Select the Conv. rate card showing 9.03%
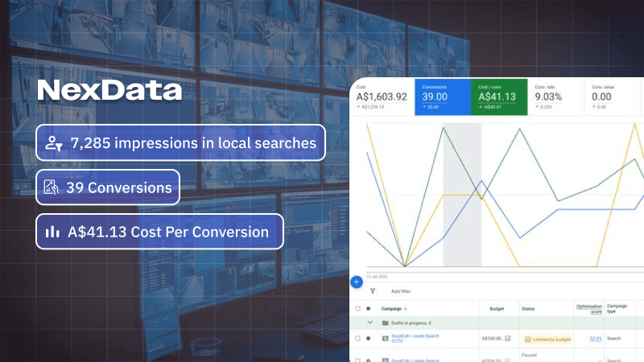Viewport: 644px width, 362px height. tap(555, 97)
